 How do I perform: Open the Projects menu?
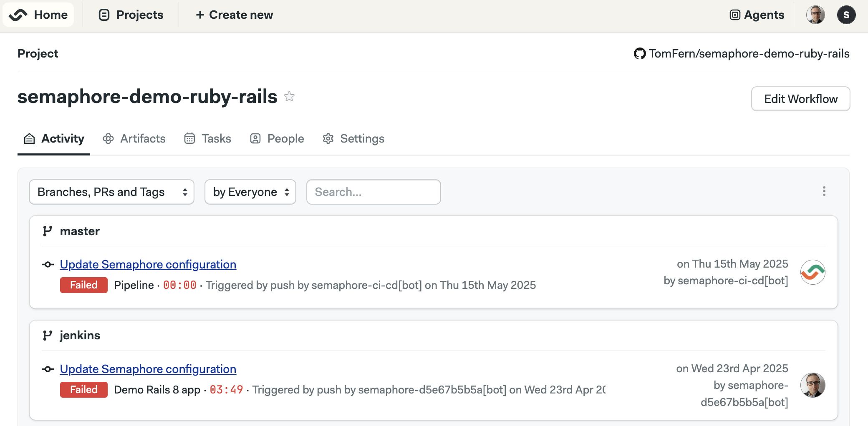click(x=131, y=15)
